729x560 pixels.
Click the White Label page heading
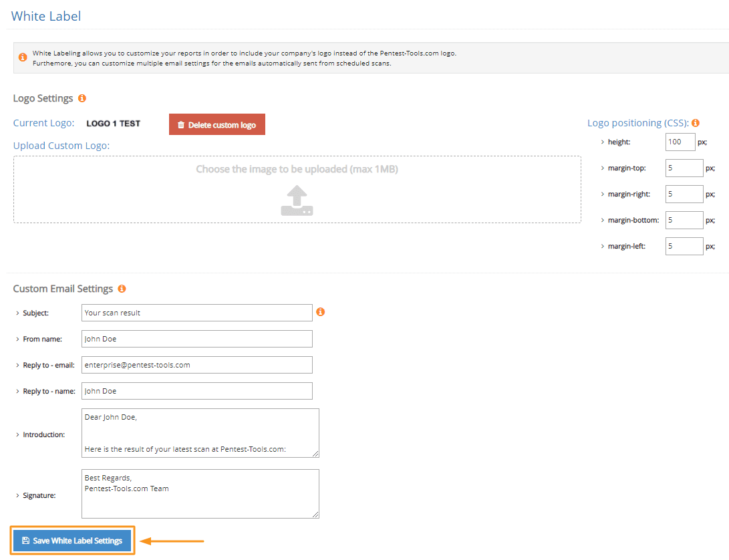[x=46, y=16]
